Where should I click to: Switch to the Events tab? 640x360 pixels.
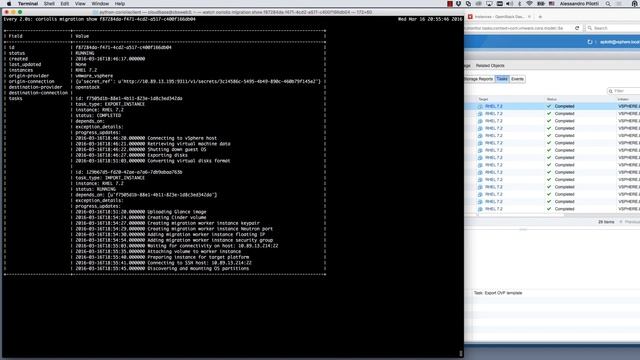[x=517, y=79]
